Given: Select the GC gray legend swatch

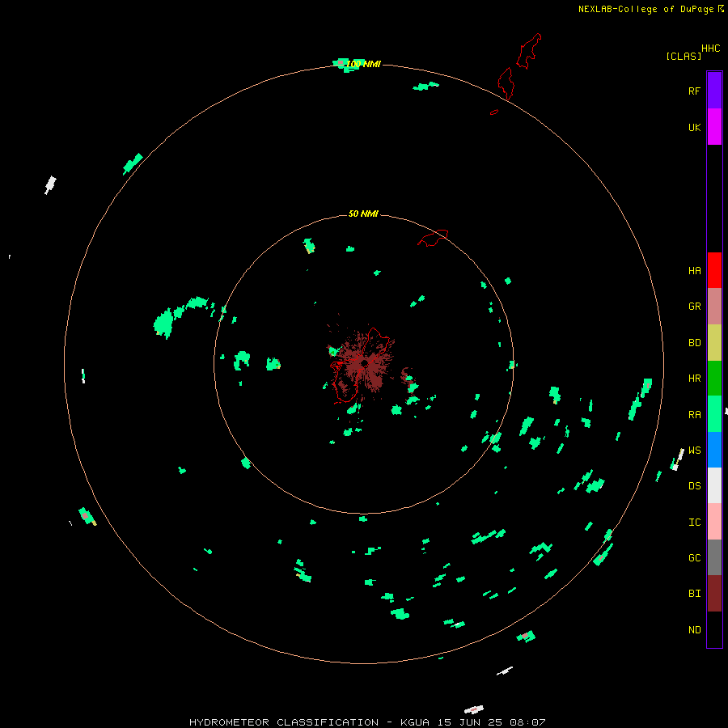Looking at the screenshot, I should (714, 557).
